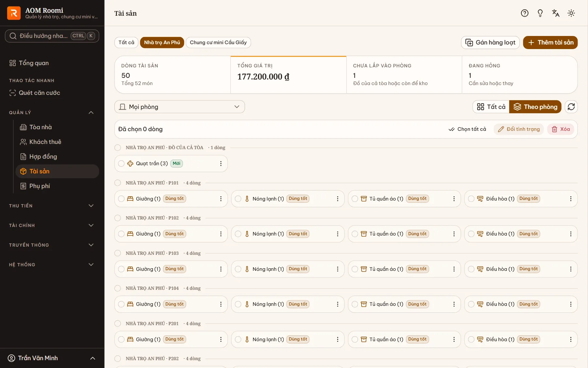
Task: Click the Thêm tài sản button
Action: point(550,43)
